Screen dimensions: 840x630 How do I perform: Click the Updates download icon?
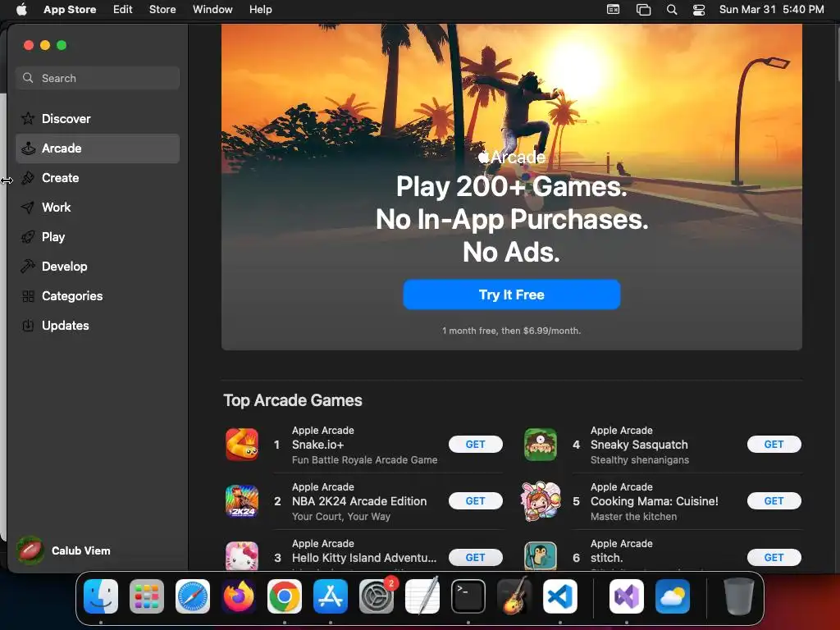tap(28, 325)
